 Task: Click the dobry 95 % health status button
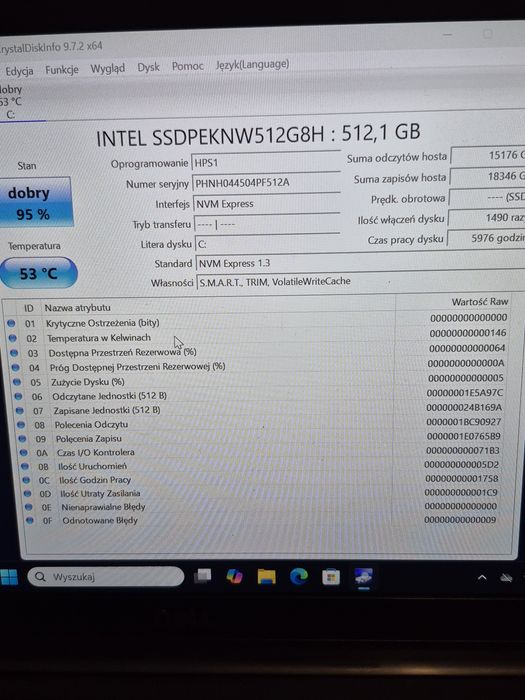coord(36,203)
